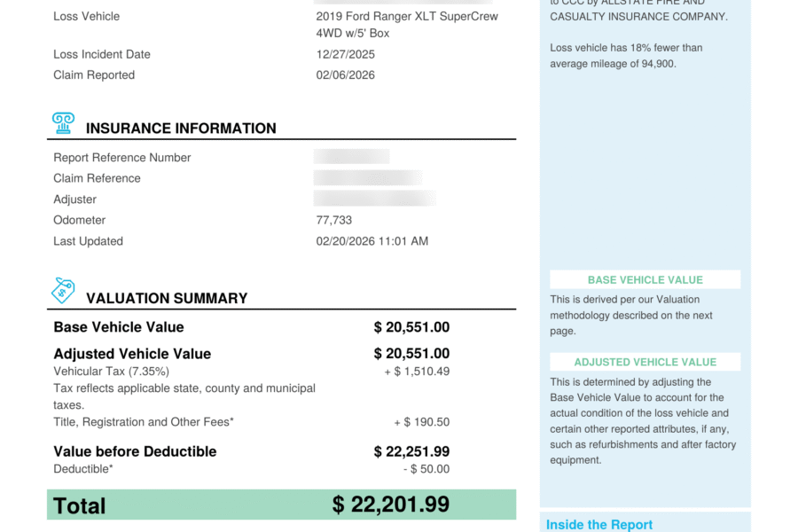Open the Inside the Report link
The height and width of the screenshot is (532, 798).
(599, 525)
